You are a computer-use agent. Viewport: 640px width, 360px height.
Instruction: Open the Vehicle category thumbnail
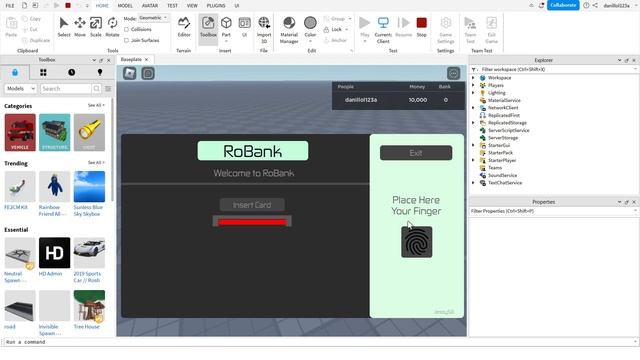click(20, 132)
